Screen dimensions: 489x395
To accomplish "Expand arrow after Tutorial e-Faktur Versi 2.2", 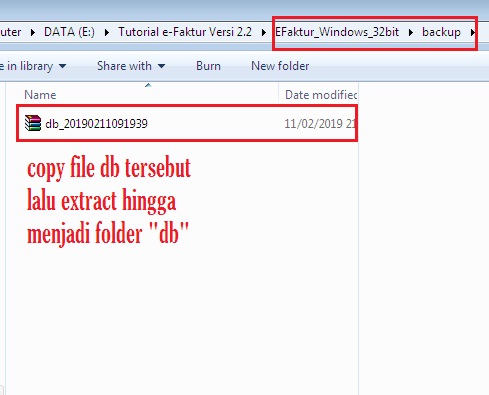I will (x=264, y=32).
